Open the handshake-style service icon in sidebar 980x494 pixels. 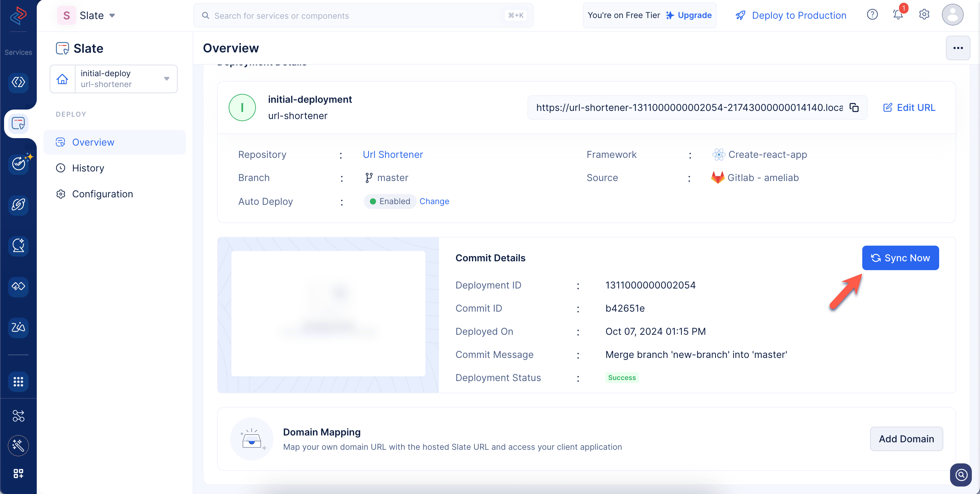coord(18,286)
